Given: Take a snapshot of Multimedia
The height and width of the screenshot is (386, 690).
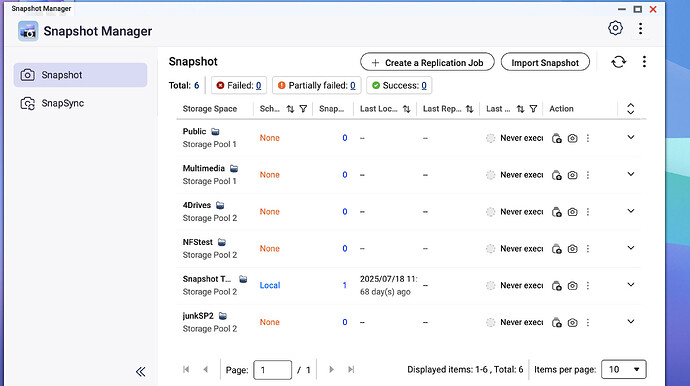Looking at the screenshot, I should click(x=573, y=175).
